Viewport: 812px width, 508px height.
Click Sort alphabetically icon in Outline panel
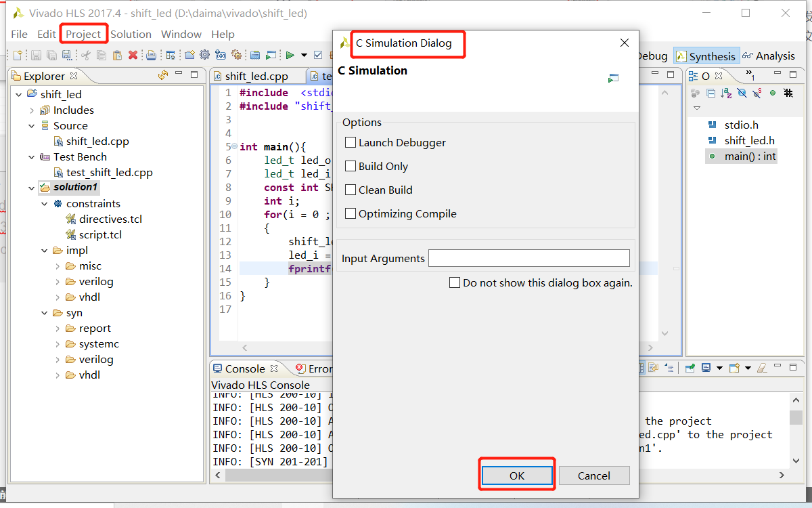click(726, 93)
